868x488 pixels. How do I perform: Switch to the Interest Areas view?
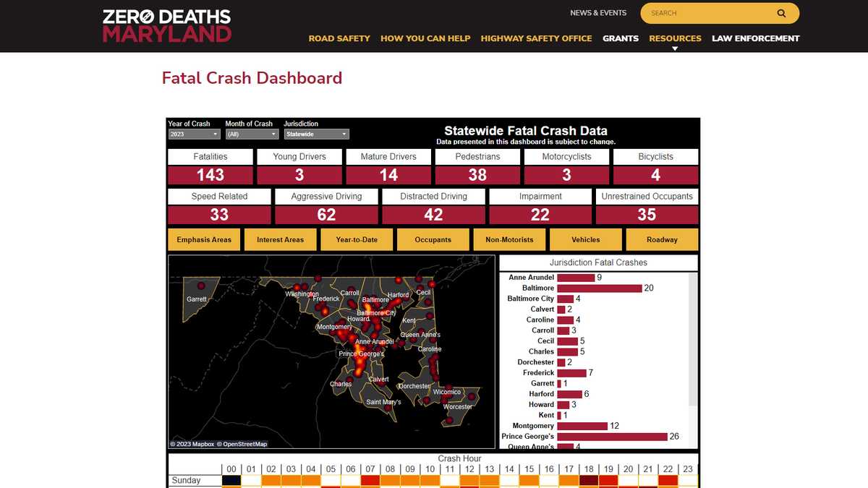(x=280, y=239)
